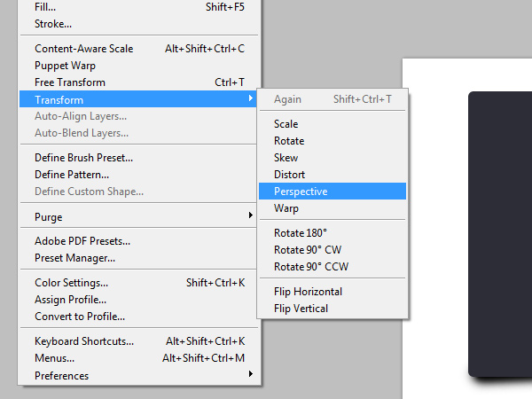Click the Rotate transform option
Image resolution: width=532 pixels, height=399 pixels.
click(x=332, y=141)
